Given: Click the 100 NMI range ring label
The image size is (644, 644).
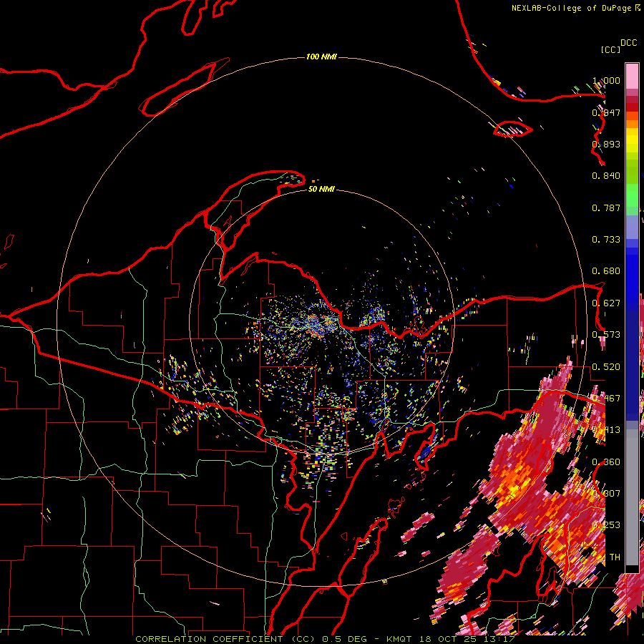Looking at the screenshot, I should (x=321, y=57).
